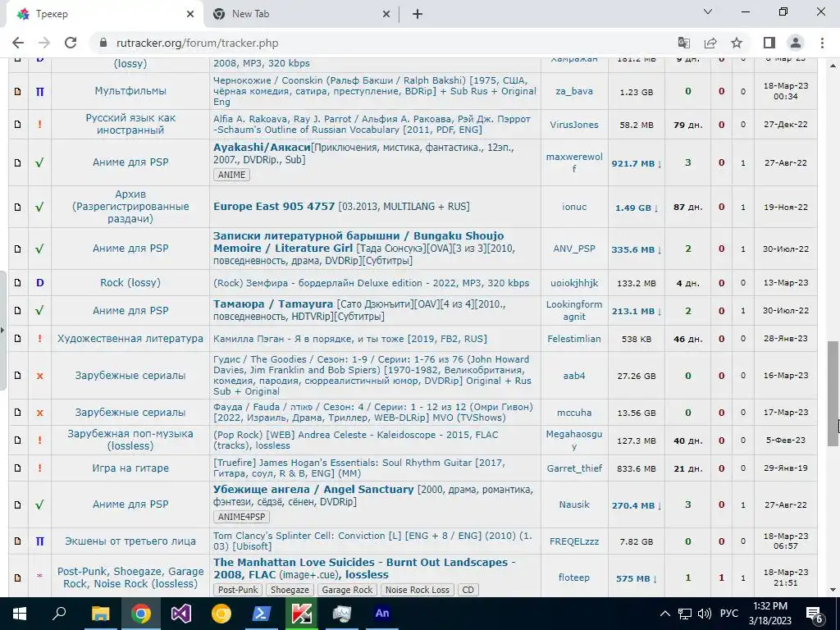Screen dimensions: 840x630
Task: Close the New Tab tab
Action: tap(386, 14)
